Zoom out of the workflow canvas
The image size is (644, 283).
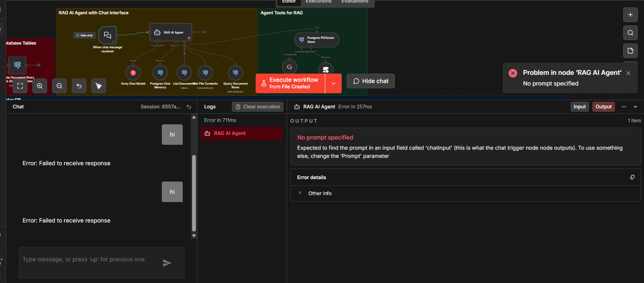click(59, 86)
